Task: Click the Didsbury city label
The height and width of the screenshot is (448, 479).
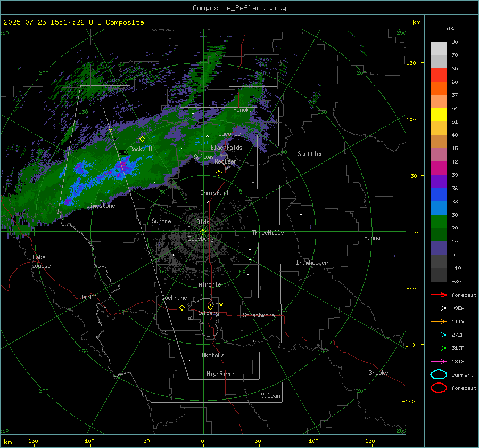Action: [201, 239]
